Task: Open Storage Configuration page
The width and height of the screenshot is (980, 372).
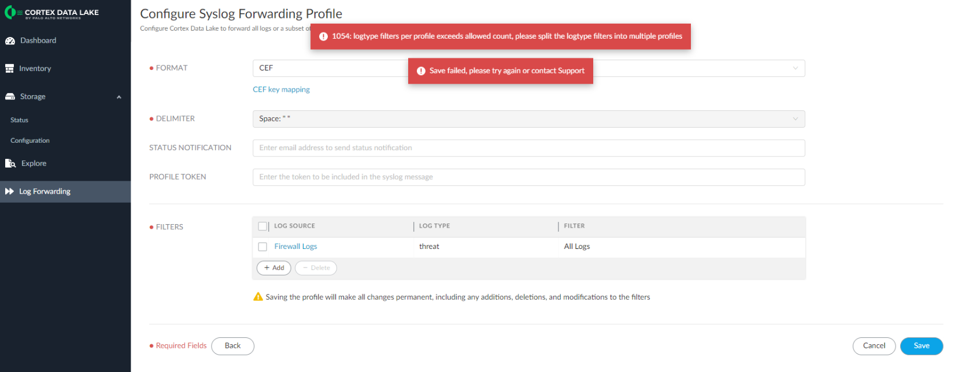Action: coord(30,140)
